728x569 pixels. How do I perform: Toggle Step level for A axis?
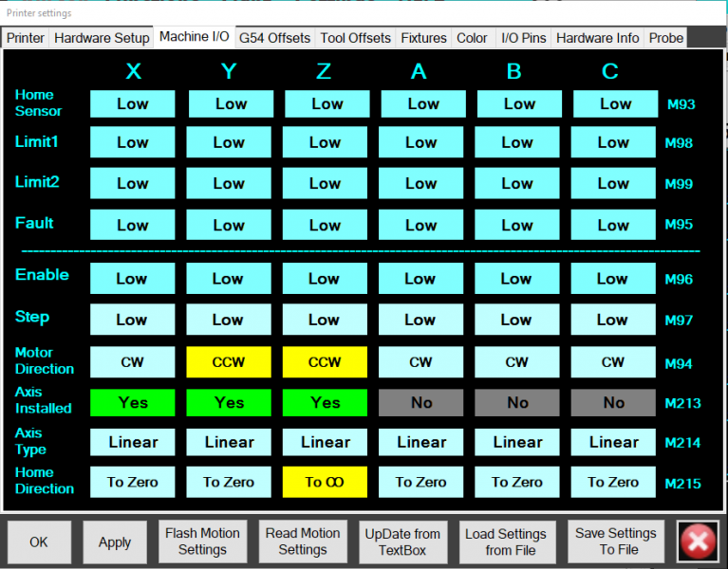(x=421, y=320)
